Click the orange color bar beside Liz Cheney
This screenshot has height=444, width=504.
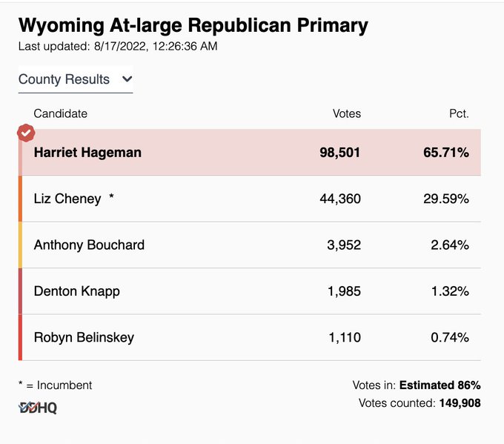click(x=21, y=199)
